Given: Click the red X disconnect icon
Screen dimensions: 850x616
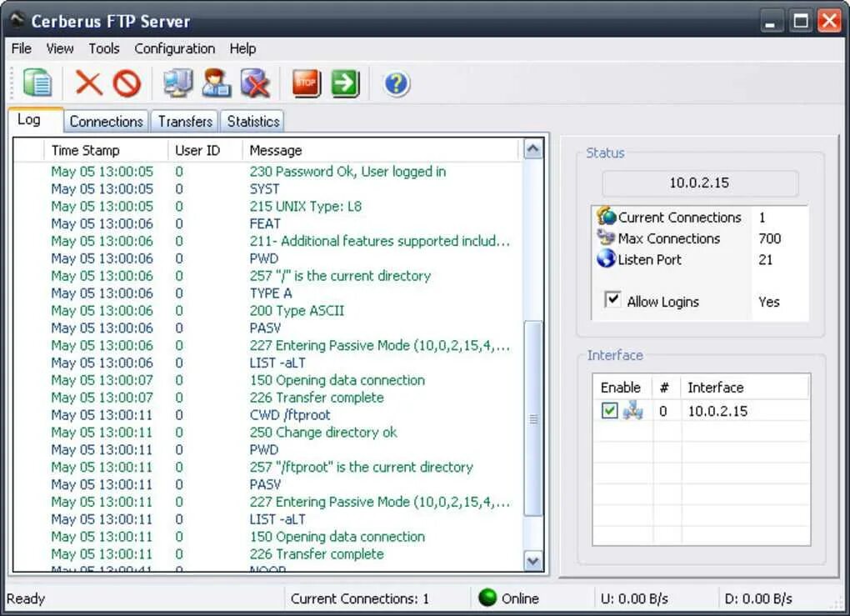Looking at the screenshot, I should 89,83.
